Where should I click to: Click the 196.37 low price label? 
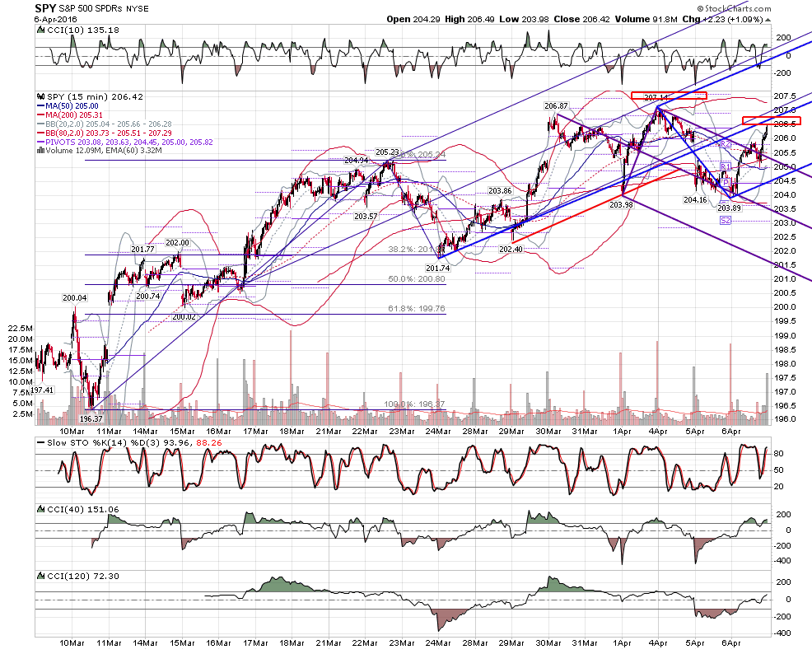pyautogui.click(x=91, y=418)
